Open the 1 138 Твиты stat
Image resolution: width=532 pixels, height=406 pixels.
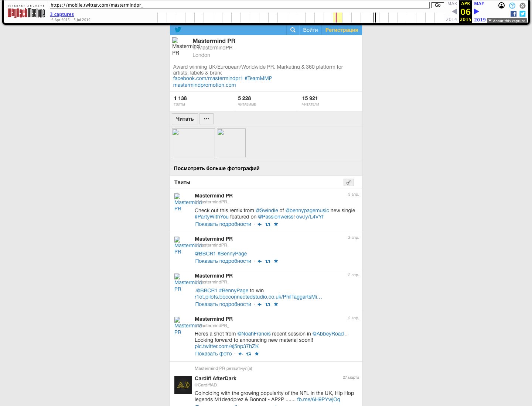pos(202,101)
